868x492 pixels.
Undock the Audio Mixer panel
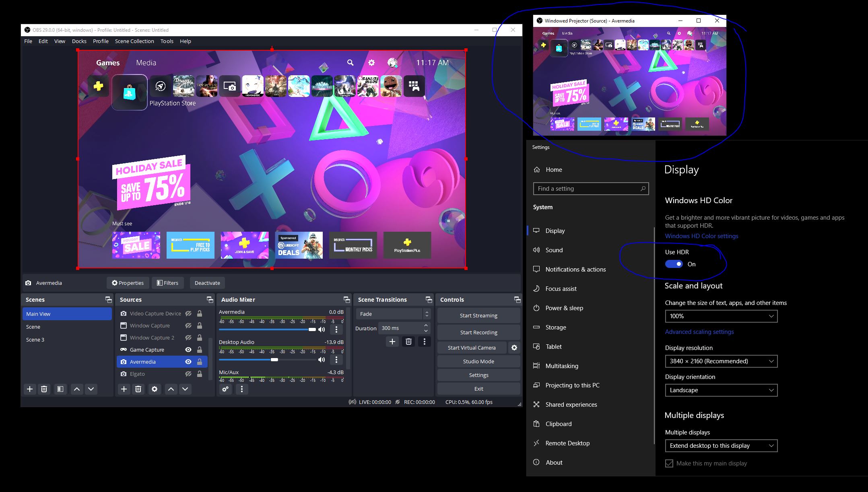click(x=346, y=300)
